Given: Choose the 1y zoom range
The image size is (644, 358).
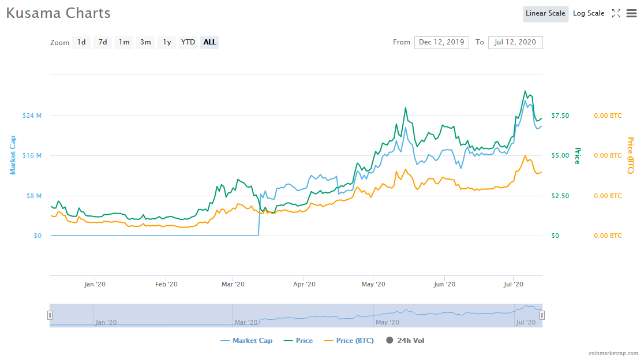Looking at the screenshot, I should [167, 42].
